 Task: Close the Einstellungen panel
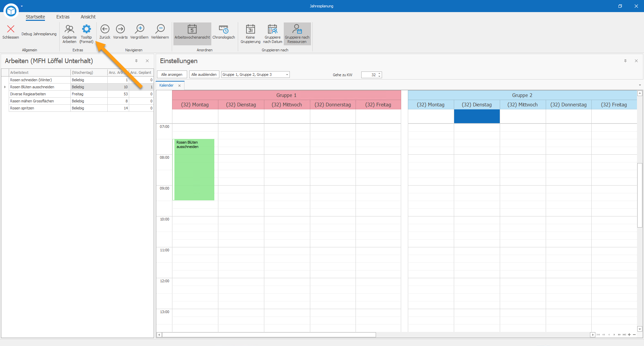[x=636, y=61]
